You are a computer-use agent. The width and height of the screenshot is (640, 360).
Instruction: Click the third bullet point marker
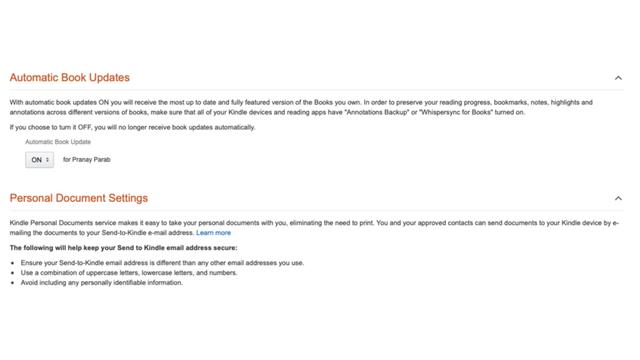point(13,283)
